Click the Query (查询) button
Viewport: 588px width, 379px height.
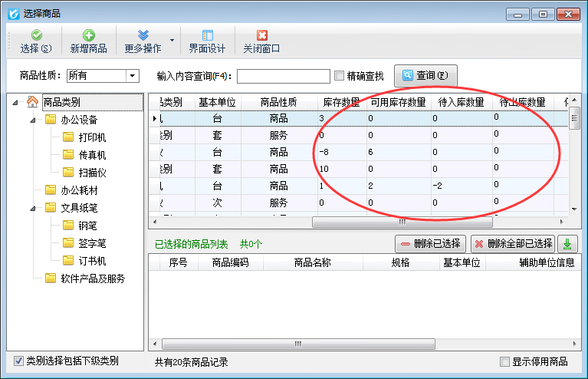[425, 76]
